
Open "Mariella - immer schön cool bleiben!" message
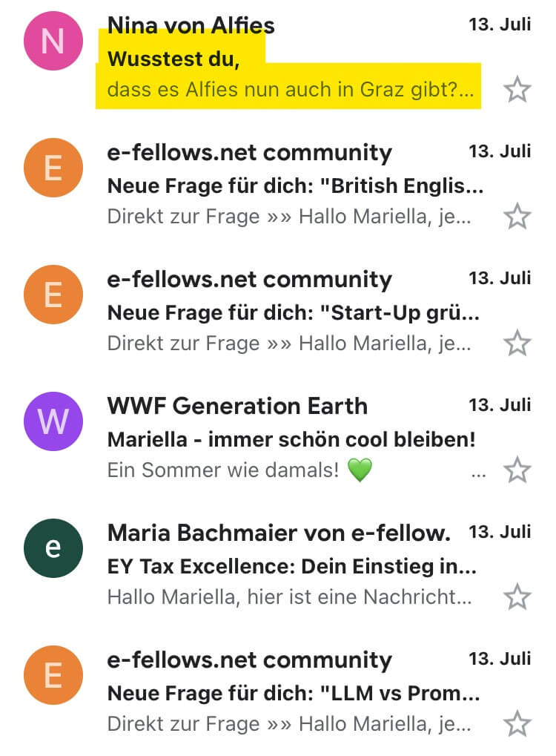tap(291, 439)
